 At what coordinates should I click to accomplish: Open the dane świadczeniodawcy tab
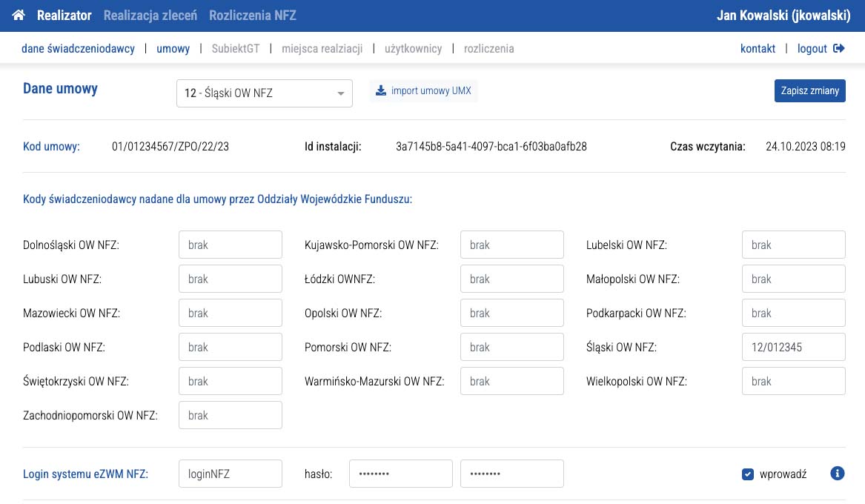79,49
